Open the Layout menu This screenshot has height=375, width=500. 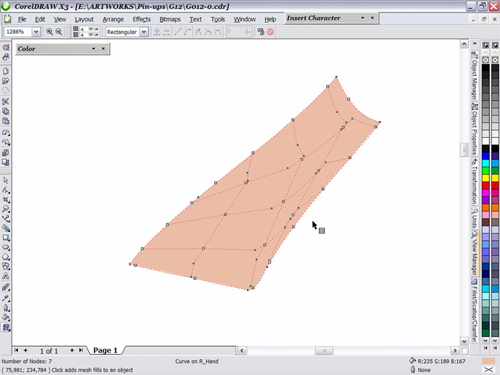click(x=84, y=19)
